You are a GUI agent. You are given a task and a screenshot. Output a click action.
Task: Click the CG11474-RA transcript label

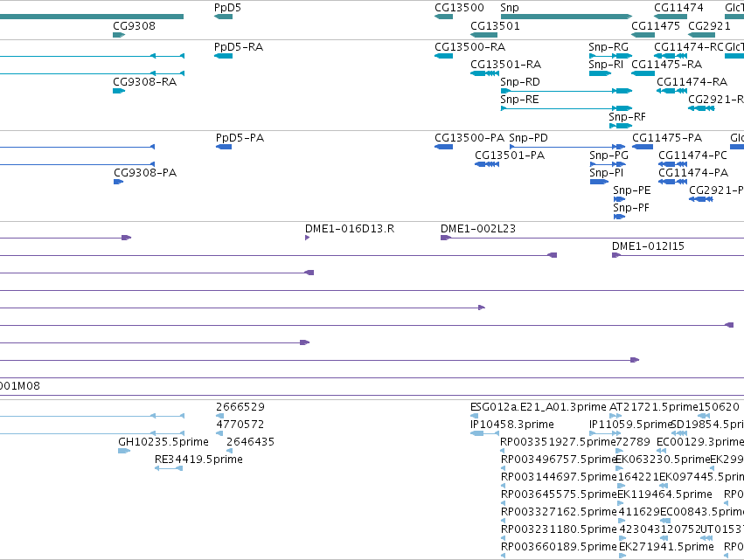pyautogui.click(x=692, y=82)
